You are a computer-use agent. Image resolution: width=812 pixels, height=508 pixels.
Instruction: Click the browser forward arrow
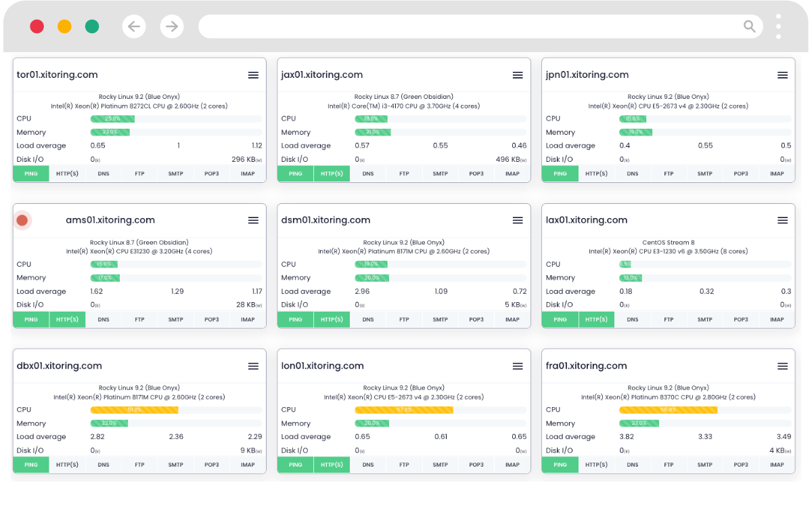coord(172,26)
